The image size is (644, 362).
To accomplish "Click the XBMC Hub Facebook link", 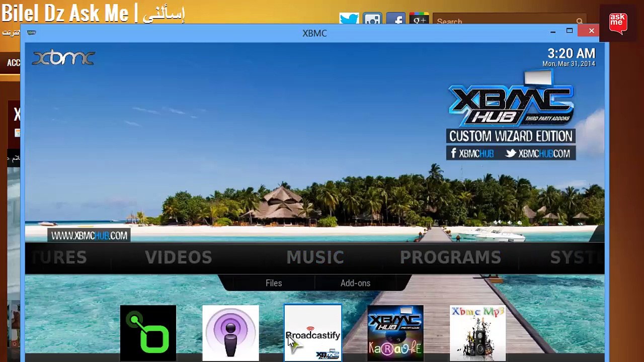I will [x=472, y=153].
